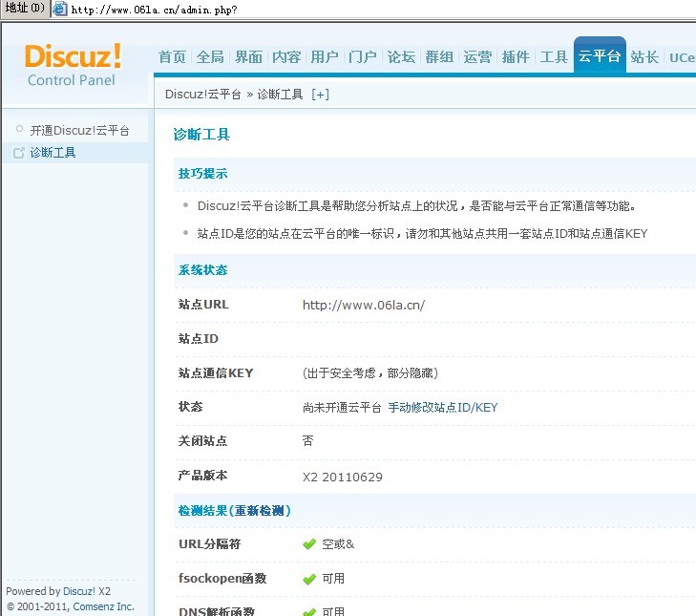Click the [+] add shortcut button in breadcrumb
This screenshot has height=616, width=696.
[320, 95]
